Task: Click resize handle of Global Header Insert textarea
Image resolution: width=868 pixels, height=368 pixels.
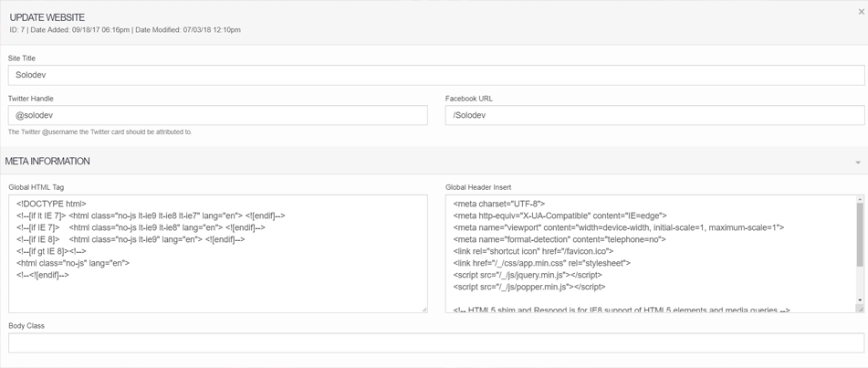Action: (x=861, y=309)
